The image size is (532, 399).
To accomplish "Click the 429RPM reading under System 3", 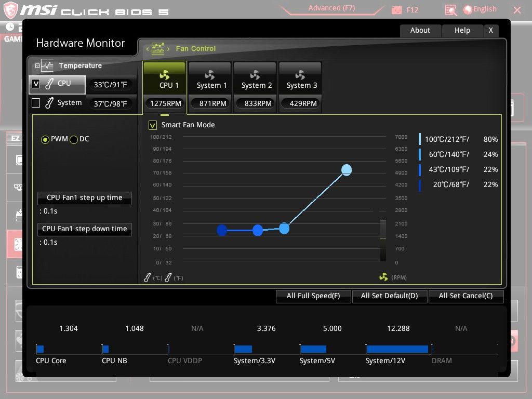I will tap(302, 103).
